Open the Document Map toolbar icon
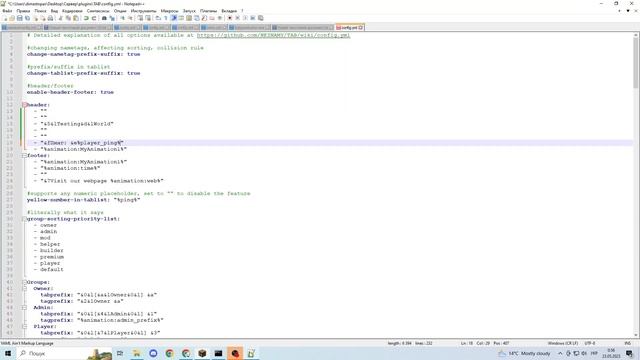The image size is (640, 360). pyautogui.click(x=189, y=18)
